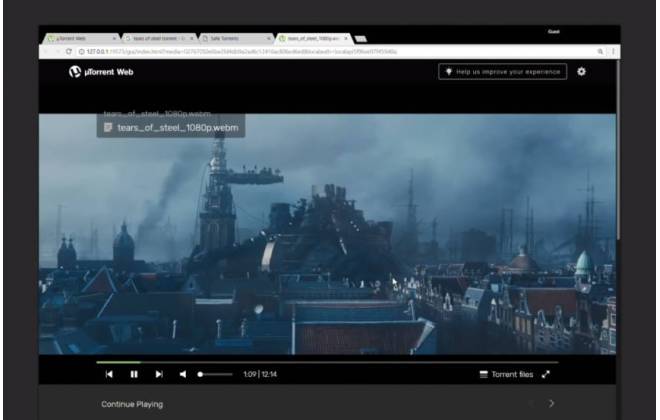Reload the page with the refresh icon
This screenshot has width=660, height=420.
point(69,51)
